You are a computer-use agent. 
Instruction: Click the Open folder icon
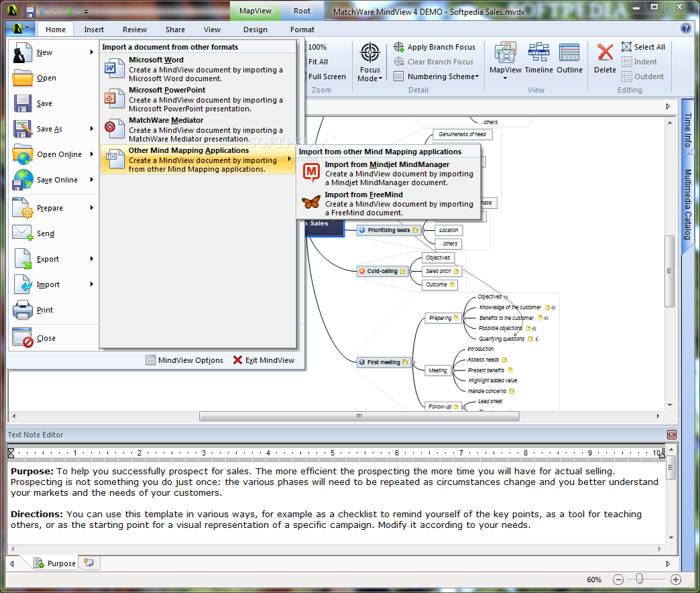22,78
